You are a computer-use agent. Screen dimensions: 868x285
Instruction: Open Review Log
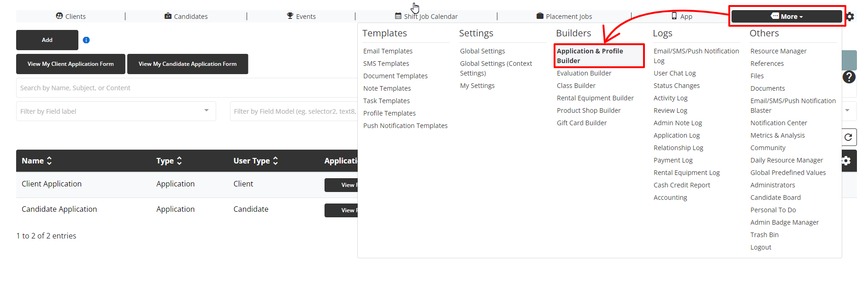pyautogui.click(x=670, y=111)
